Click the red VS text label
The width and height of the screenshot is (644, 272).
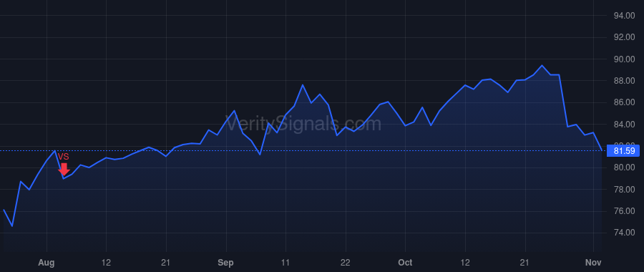point(63,157)
